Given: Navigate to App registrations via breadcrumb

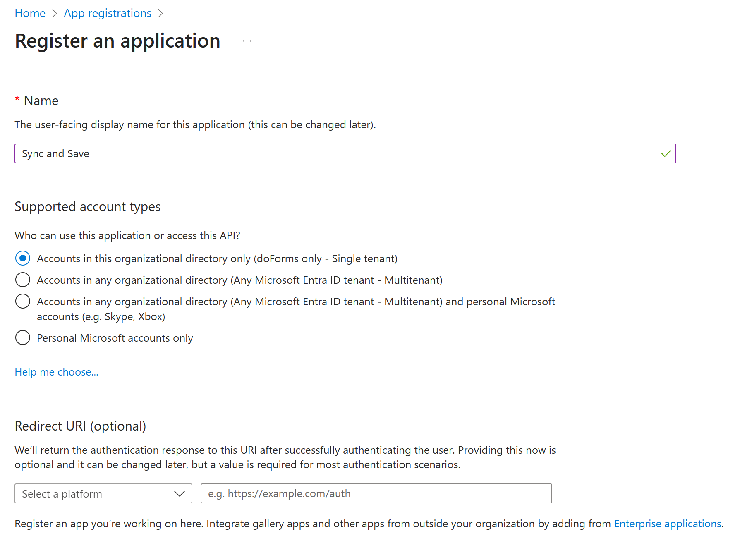Looking at the screenshot, I should point(107,13).
